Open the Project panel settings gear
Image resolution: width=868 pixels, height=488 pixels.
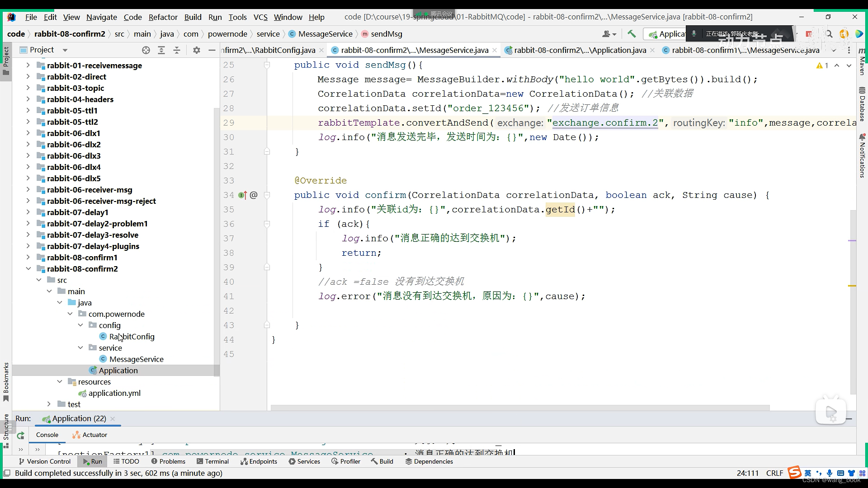196,50
